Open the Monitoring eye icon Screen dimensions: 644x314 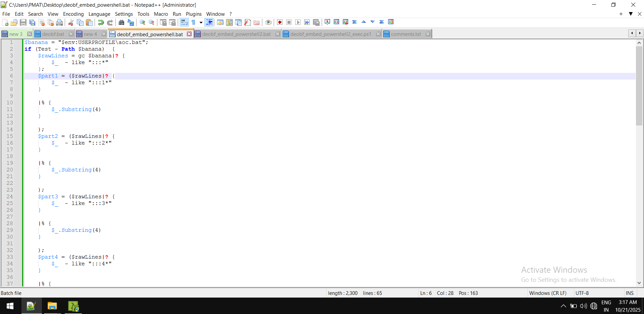click(x=268, y=22)
